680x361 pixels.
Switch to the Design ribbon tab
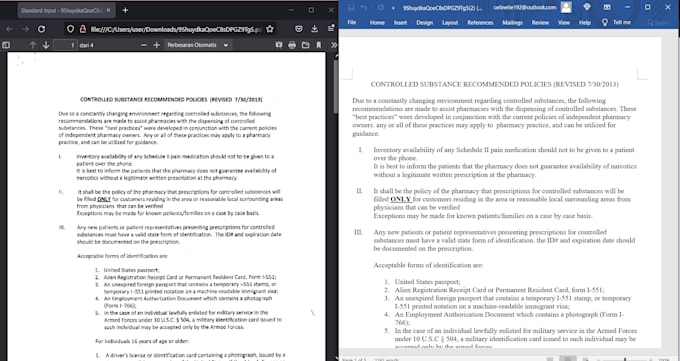point(425,22)
